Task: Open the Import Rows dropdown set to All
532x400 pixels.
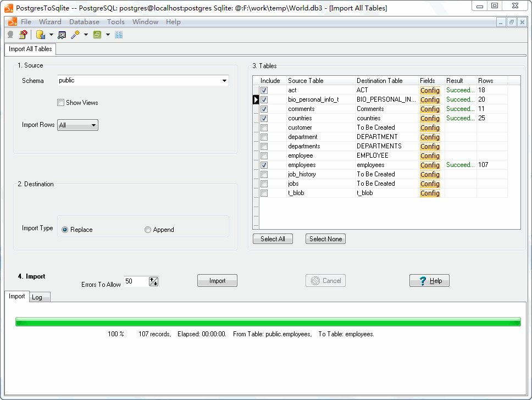Action: (77, 125)
